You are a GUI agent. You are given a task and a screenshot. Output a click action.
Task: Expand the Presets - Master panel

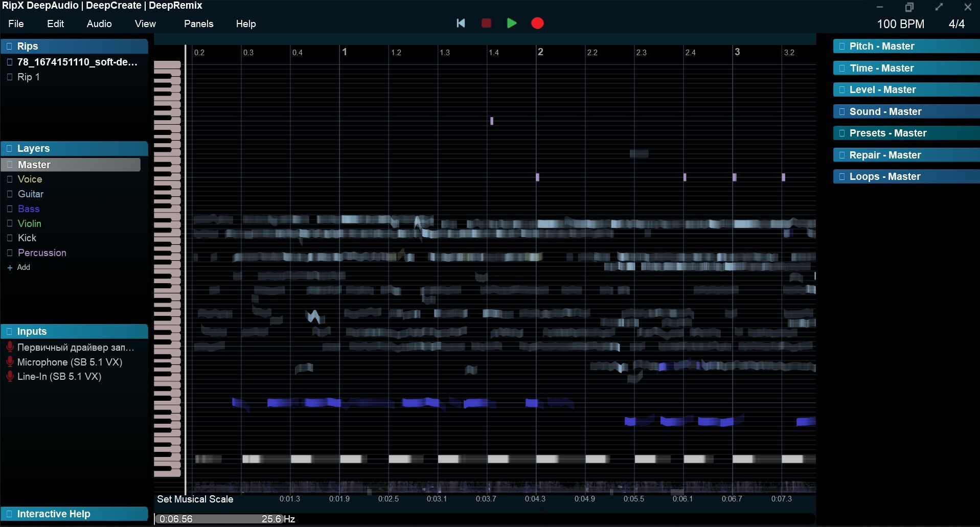pyautogui.click(x=906, y=133)
